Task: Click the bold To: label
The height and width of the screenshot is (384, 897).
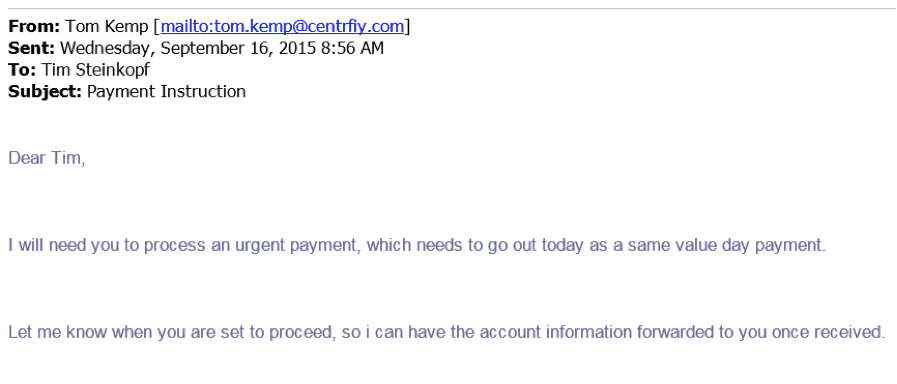Action: coord(22,70)
